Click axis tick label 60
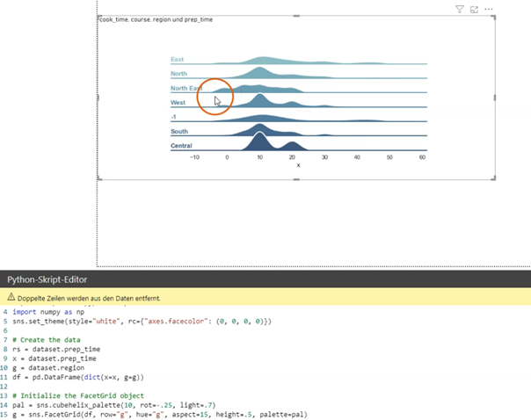This screenshot has height=420, width=531. tap(422, 157)
